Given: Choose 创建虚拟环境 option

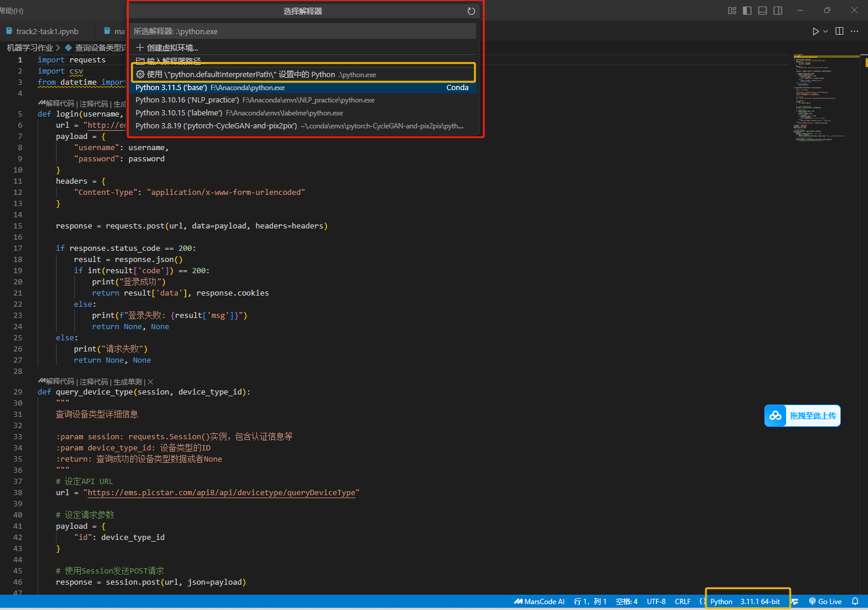Looking at the screenshot, I should [303, 48].
